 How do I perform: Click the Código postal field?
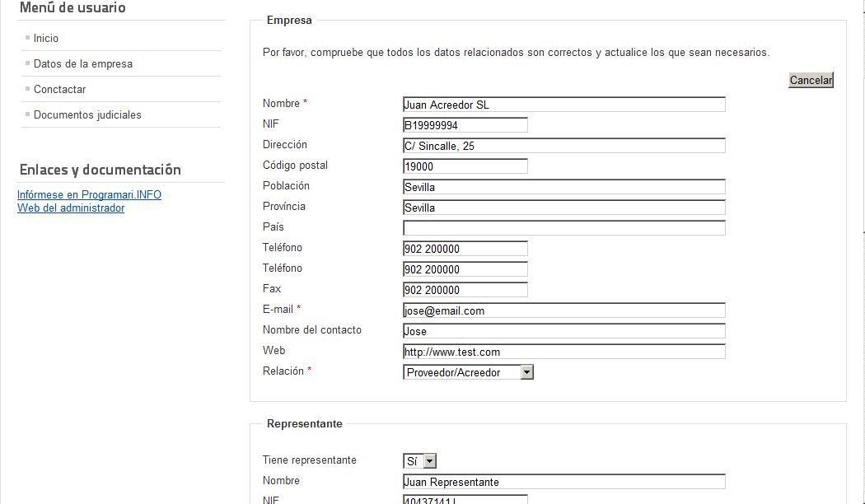pos(464,166)
